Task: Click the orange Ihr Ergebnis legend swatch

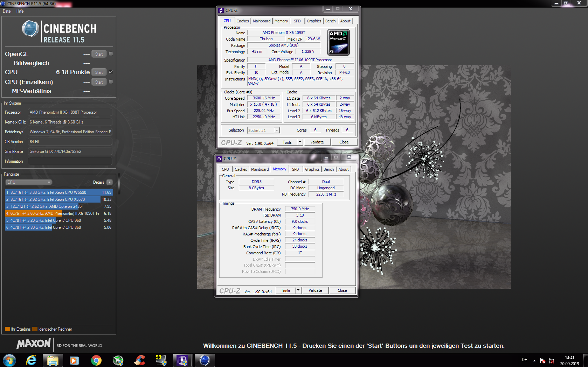Action: pyautogui.click(x=7, y=329)
